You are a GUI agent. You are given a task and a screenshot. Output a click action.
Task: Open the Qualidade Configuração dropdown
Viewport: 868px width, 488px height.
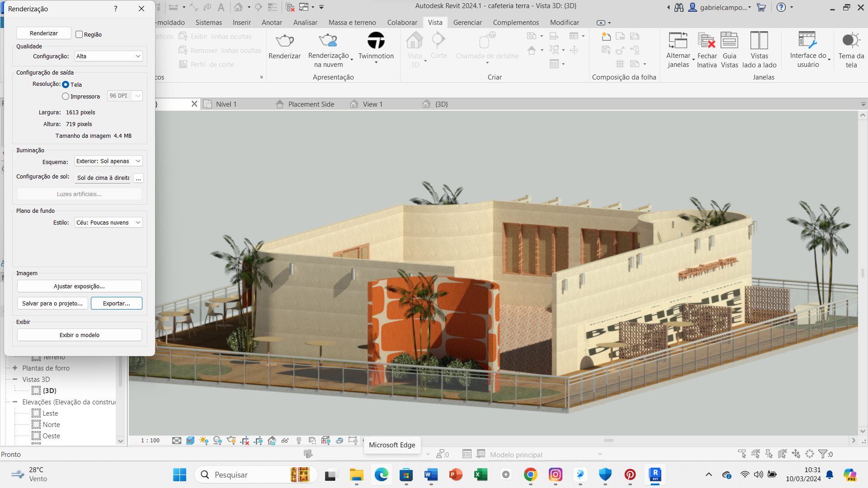[108, 56]
